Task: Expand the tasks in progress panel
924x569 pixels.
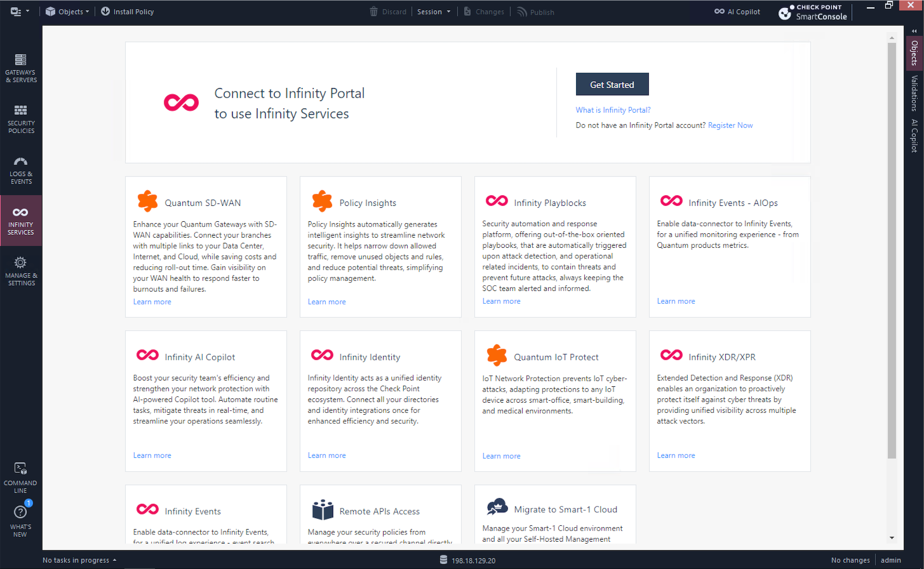Action: [115, 560]
